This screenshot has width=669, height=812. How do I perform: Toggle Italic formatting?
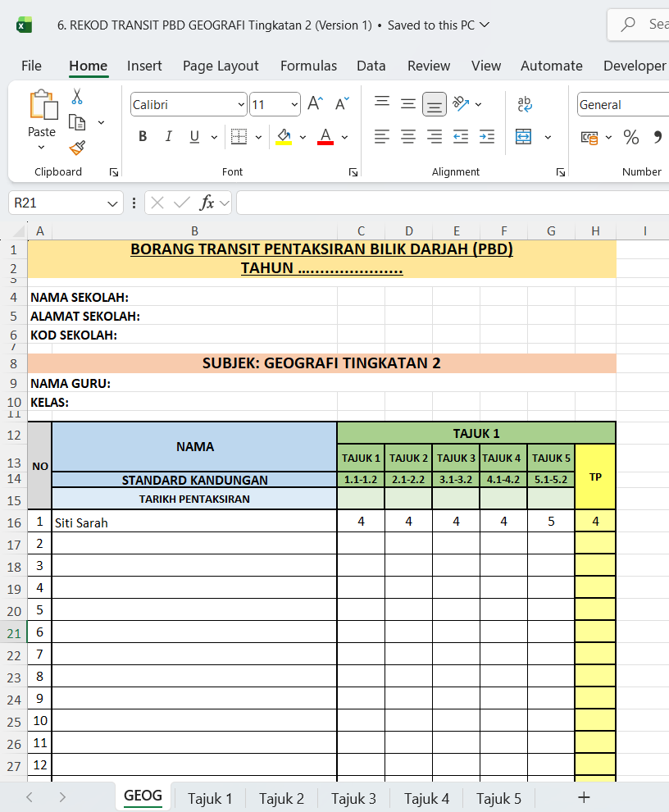tap(168, 137)
